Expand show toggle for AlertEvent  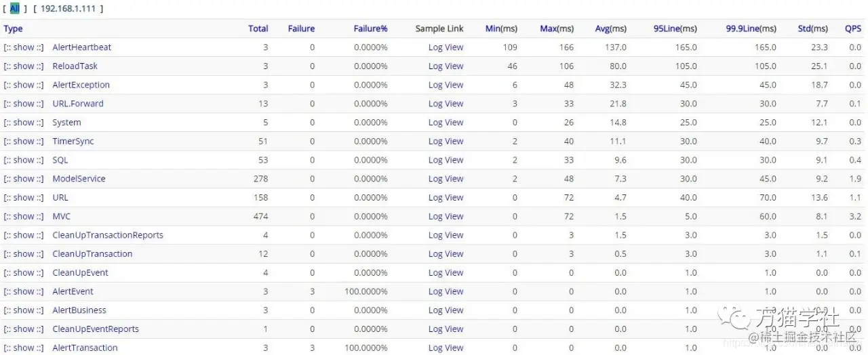pos(24,291)
